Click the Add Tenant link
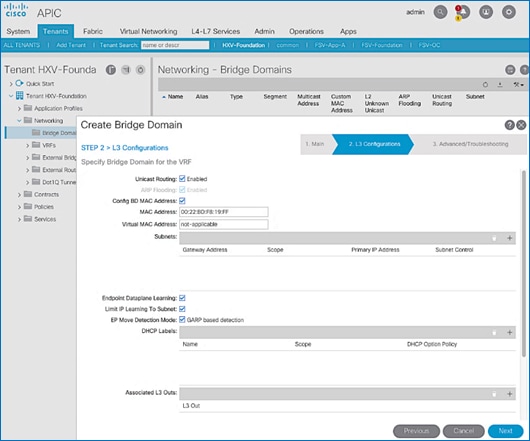 [x=71, y=45]
